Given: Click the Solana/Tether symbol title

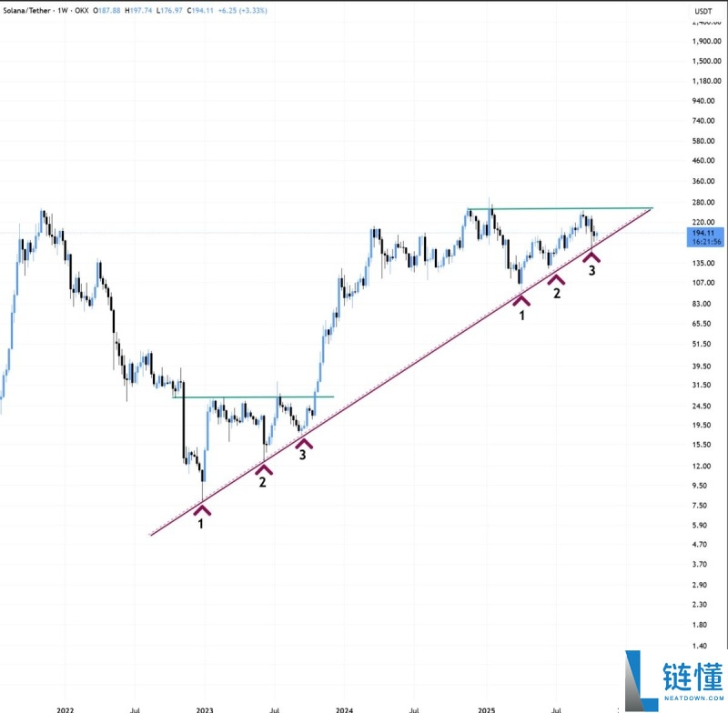Looking at the screenshot, I should pyautogui.click(x=26, y=10).
